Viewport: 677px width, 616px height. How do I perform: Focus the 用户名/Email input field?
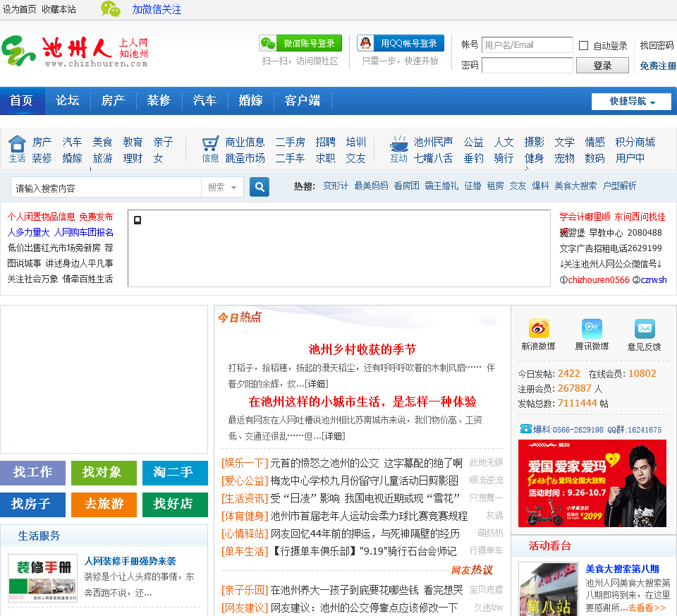point(527,44)
